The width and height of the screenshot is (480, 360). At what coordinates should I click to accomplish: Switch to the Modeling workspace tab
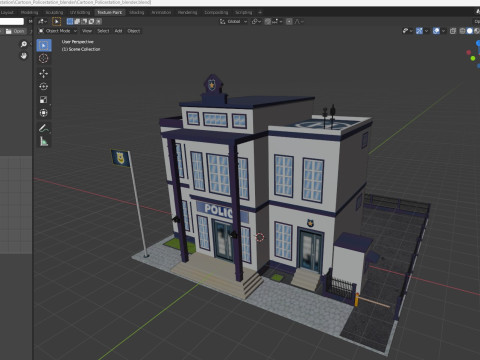[x=29, y=12]
